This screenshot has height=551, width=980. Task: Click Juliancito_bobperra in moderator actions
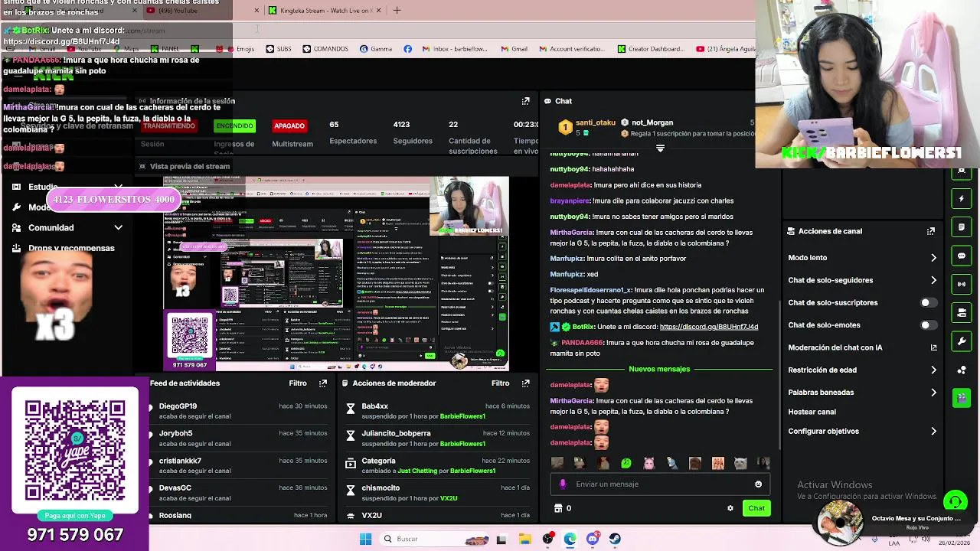click(x=396, y=434)
